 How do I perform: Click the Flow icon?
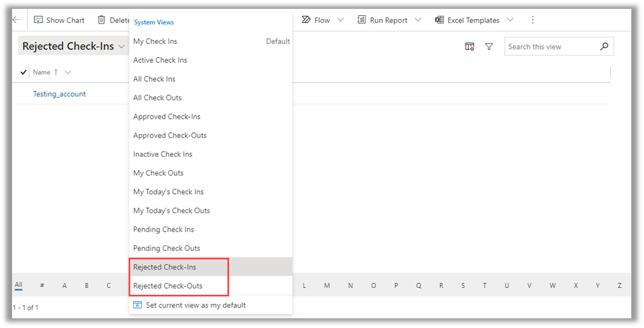[x=306, y=20]
